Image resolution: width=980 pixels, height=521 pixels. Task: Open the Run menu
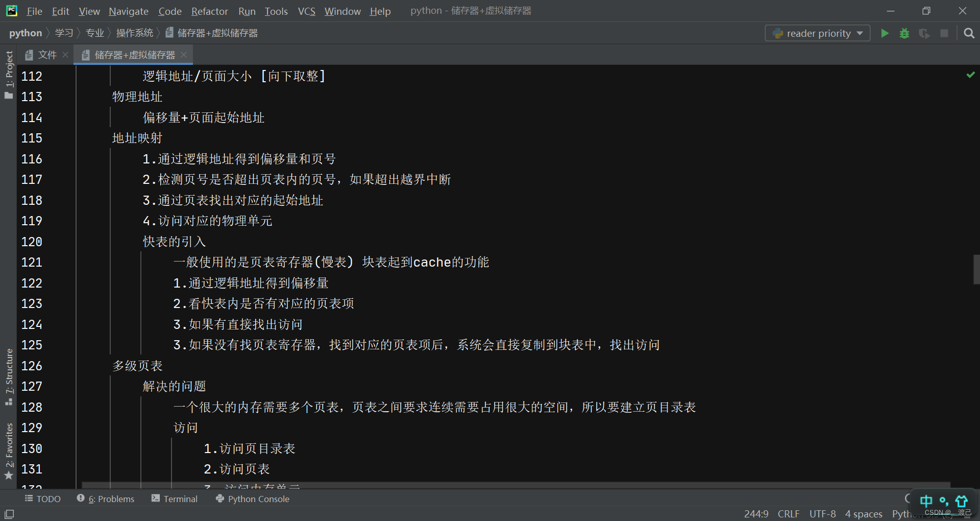tap(247, 11)
